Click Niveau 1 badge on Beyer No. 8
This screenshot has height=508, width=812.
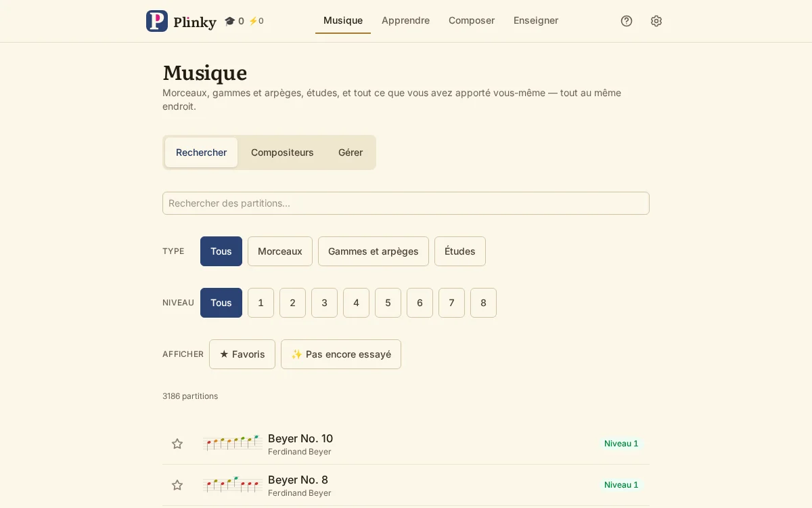tap(621, 485)
